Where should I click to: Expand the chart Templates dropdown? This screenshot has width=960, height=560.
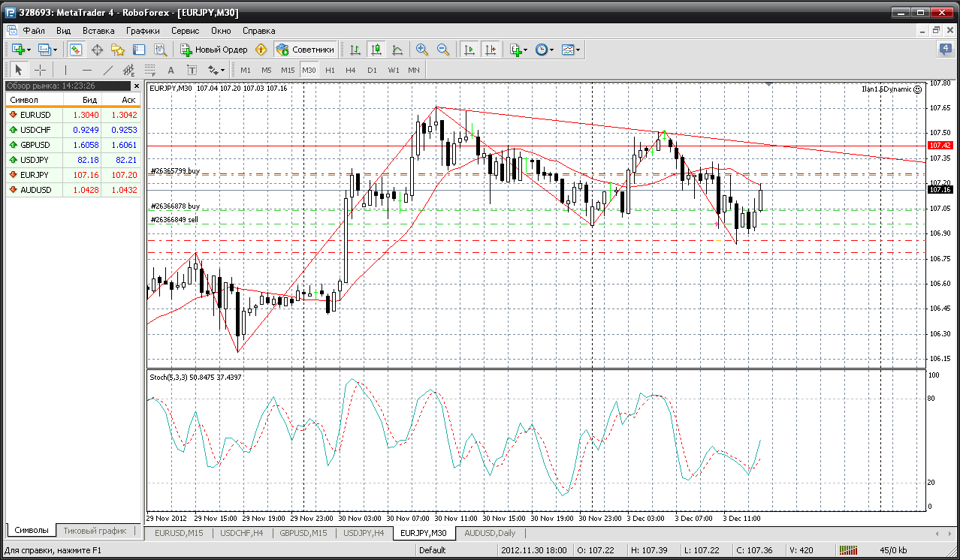click(578, 50)
